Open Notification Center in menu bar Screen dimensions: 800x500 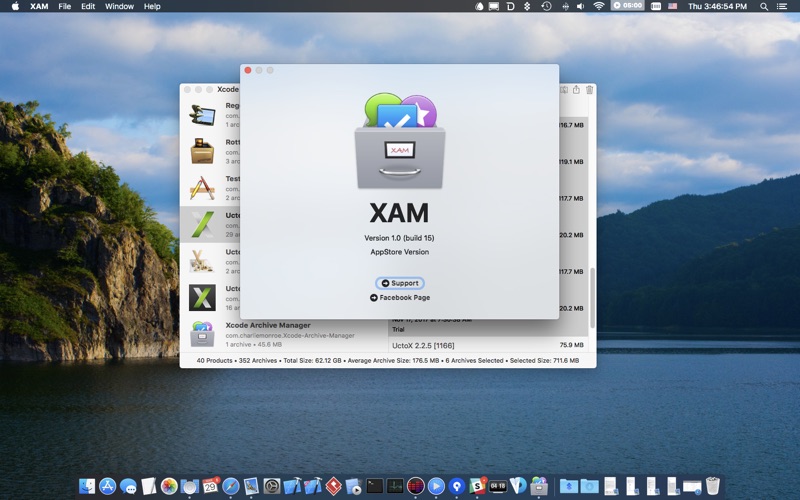point(782,6)
